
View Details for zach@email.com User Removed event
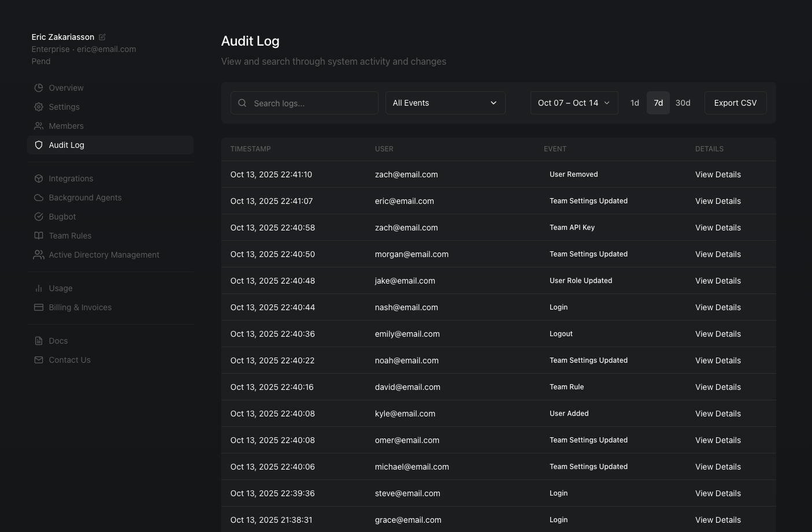(x=718, y=174)
